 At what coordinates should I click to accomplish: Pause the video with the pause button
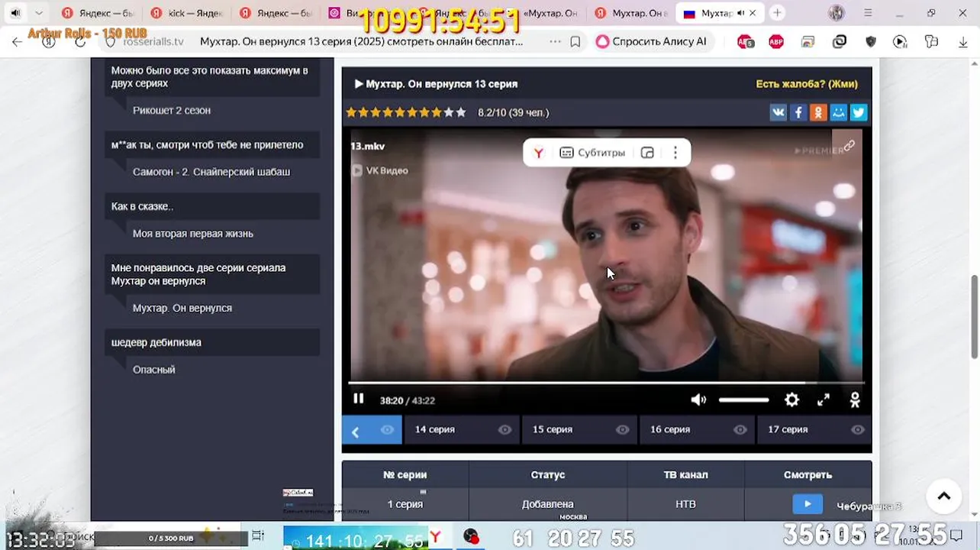point(359,400)
